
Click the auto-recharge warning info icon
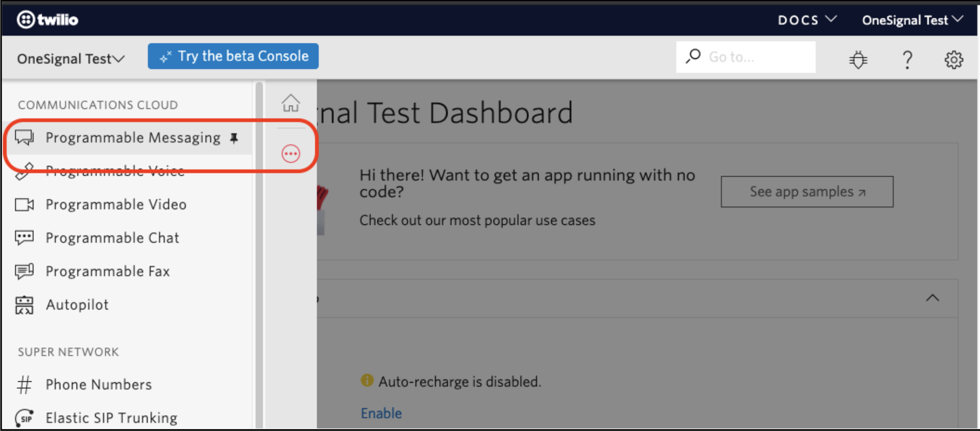pyautogui.click(x=367, y=380)
